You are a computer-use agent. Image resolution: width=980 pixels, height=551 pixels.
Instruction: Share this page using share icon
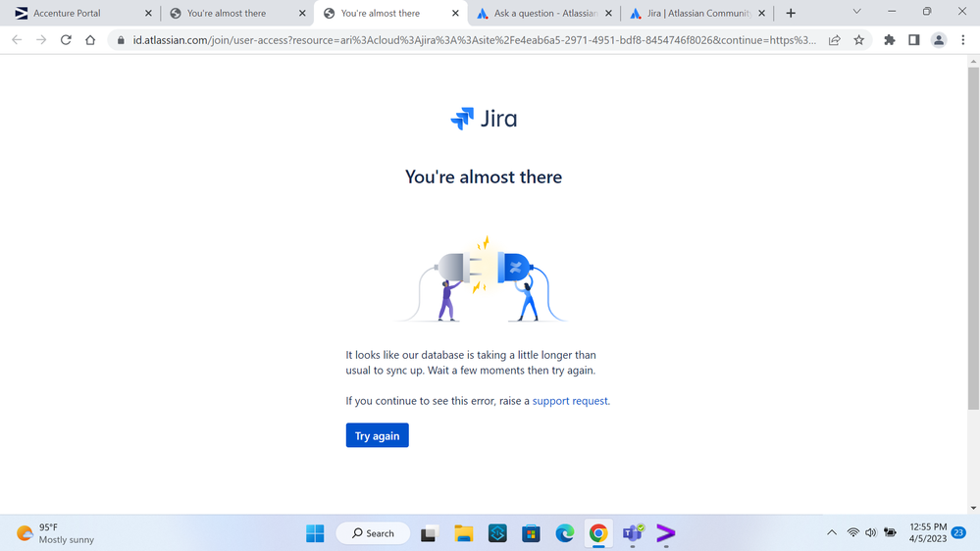tap(835, 40)
